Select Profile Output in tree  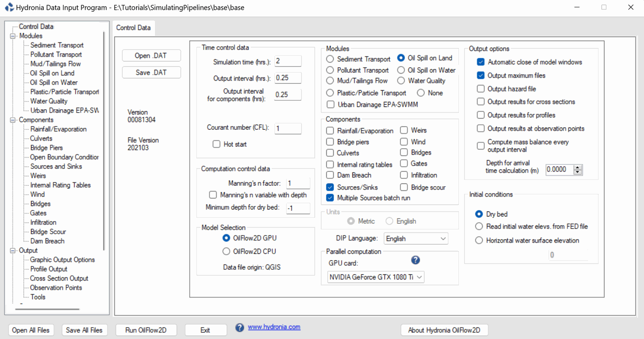pyautogui.click(x=49, y=269)
